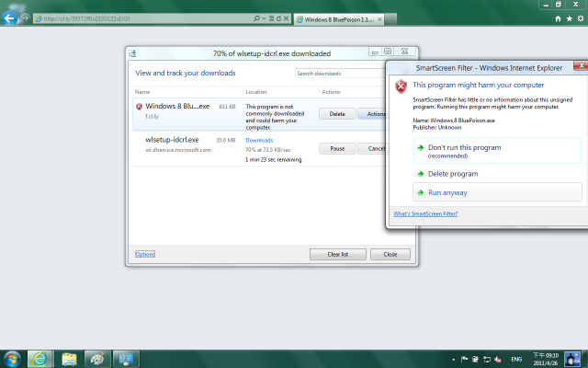
Task: Pause the wlsetup-idcrl.exe download
Action: (x=337, y=149)
